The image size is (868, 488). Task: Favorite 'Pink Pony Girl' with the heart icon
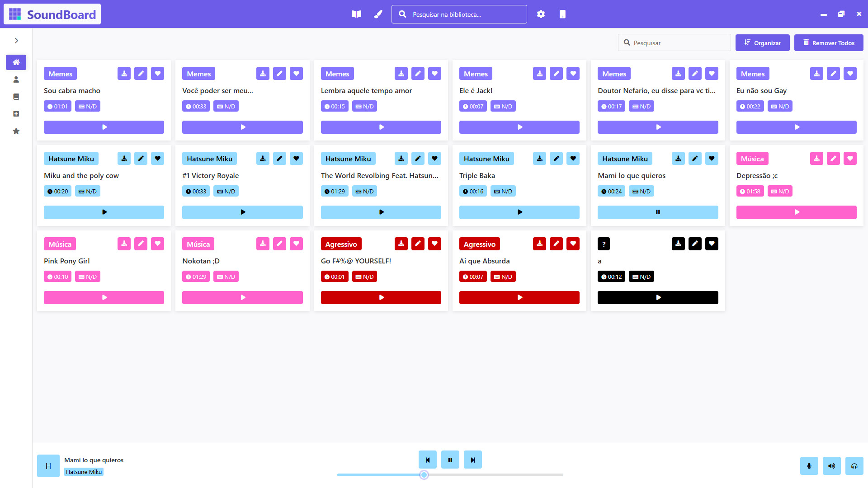pos(157,244)
